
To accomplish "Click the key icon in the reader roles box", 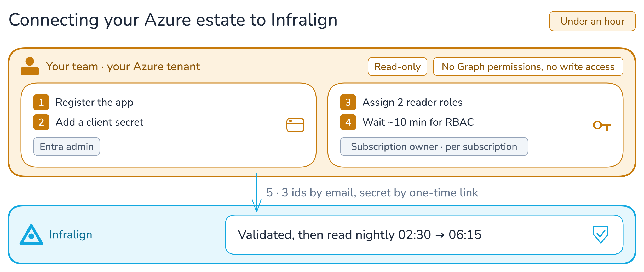I will tap(602, 126).
